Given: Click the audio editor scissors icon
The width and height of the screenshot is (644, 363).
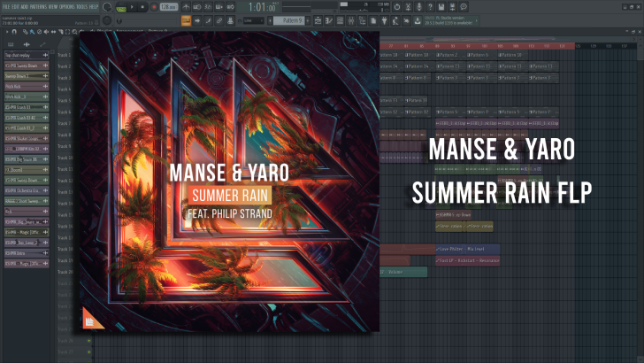Looking at the screenshot, I should click(x=408, y=7).
